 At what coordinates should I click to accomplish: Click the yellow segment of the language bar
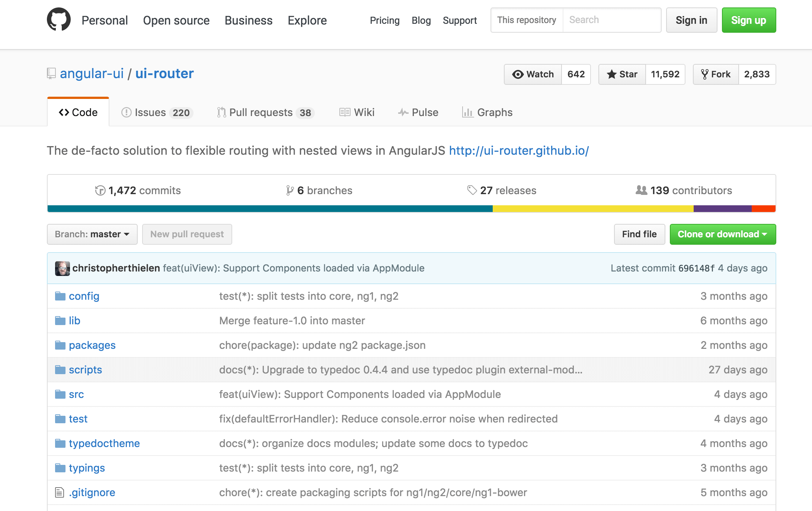click(x=593, y=209)
